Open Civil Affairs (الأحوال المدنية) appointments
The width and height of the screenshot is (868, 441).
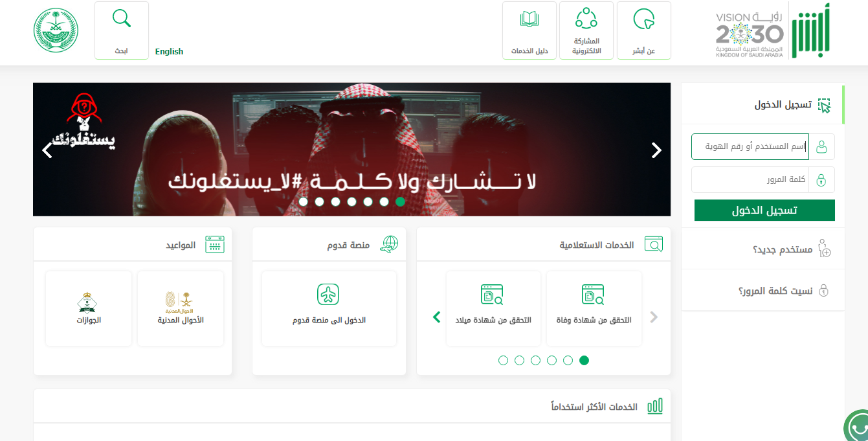[181, 308]
